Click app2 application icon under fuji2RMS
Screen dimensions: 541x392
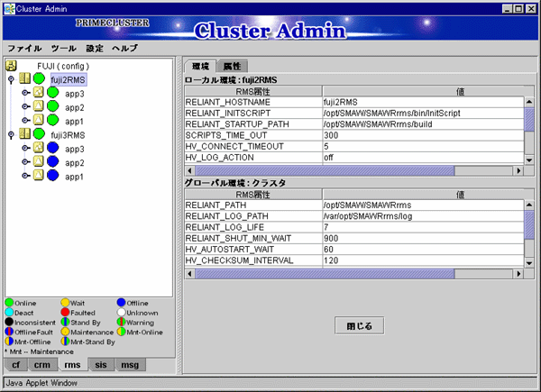click(x=38, y=107)
